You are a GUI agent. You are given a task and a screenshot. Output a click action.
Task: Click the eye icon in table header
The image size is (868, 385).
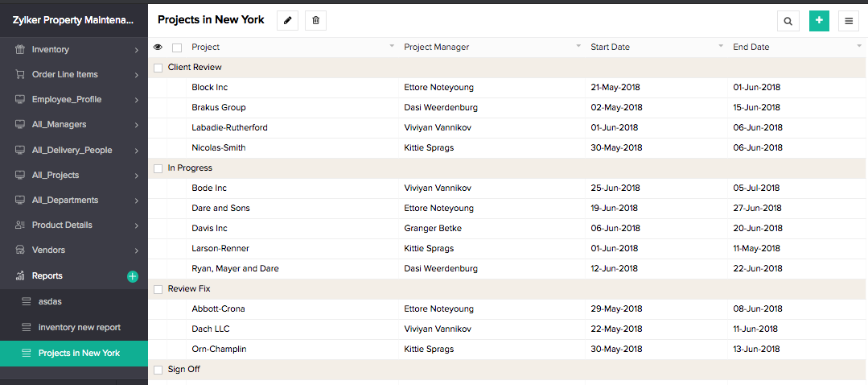pos(158,48)
